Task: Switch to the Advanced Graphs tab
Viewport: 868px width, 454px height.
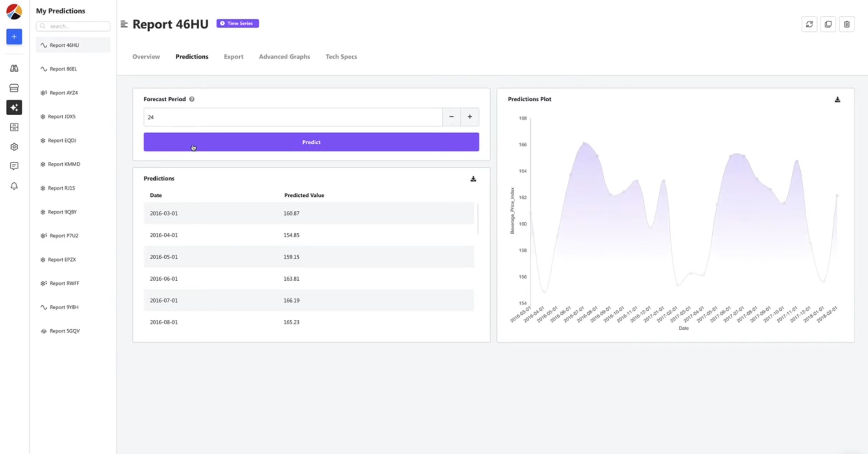Action: (284, 57)
